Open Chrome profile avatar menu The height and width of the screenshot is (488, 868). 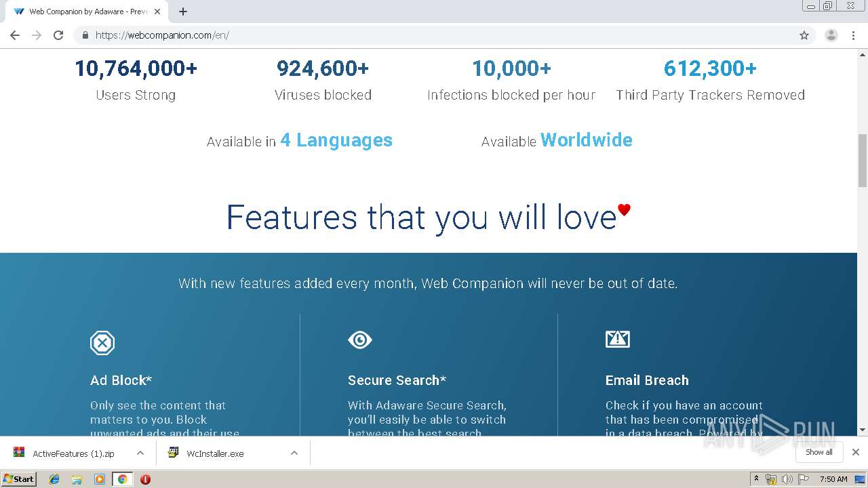(x=831, y=35)
